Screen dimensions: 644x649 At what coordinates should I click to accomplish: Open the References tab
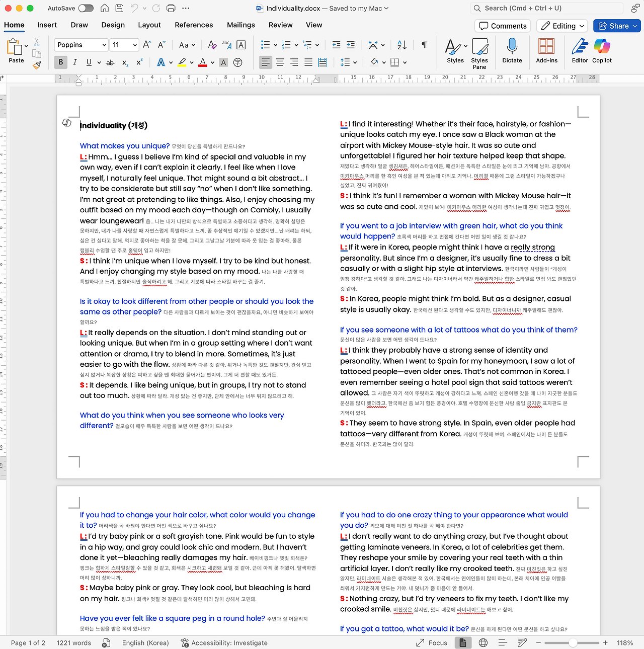tap(194, 25)
